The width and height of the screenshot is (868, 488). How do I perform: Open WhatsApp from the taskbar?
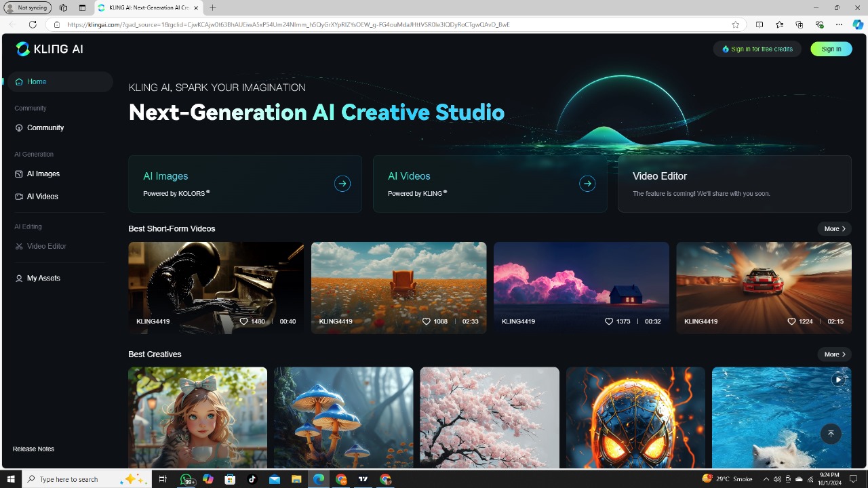pos(186,479)
